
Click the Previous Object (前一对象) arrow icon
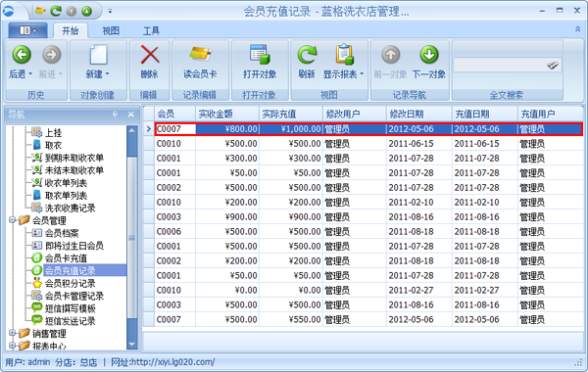pos(391,55)
